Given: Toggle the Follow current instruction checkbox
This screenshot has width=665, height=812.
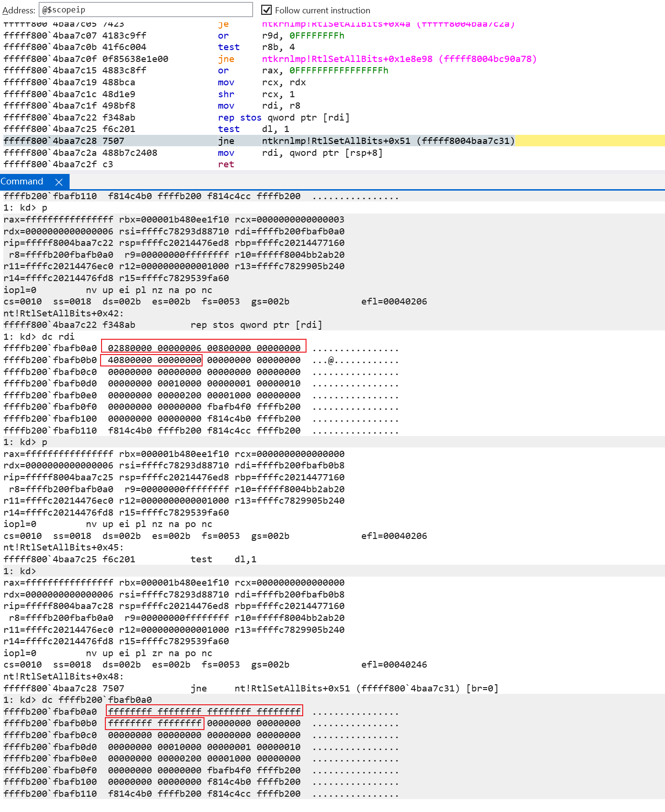Looking at the screenshot, I should pos(266,10).
